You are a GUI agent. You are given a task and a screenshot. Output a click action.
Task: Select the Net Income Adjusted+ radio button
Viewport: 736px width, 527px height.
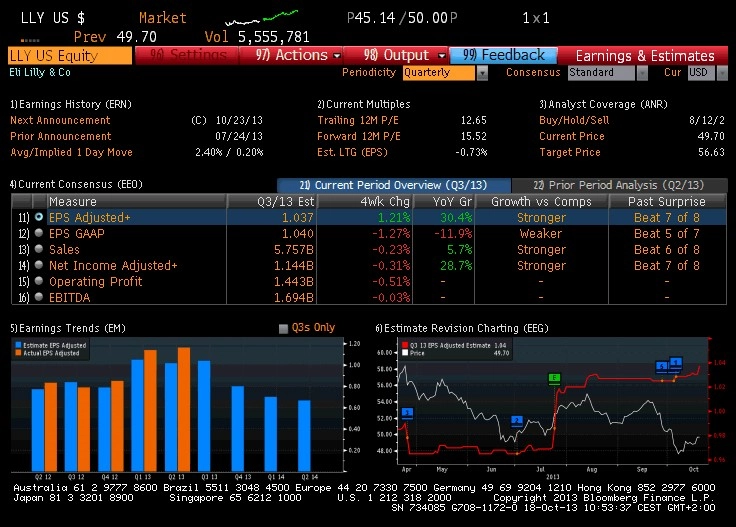point(39,265)
